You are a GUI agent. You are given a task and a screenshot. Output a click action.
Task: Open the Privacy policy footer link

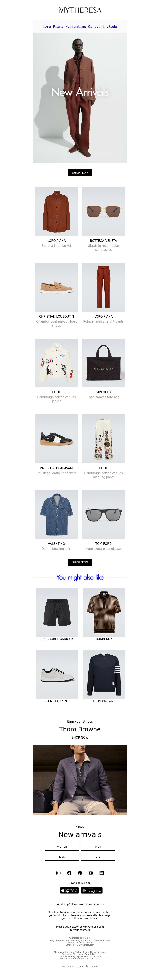pos(83,966)
